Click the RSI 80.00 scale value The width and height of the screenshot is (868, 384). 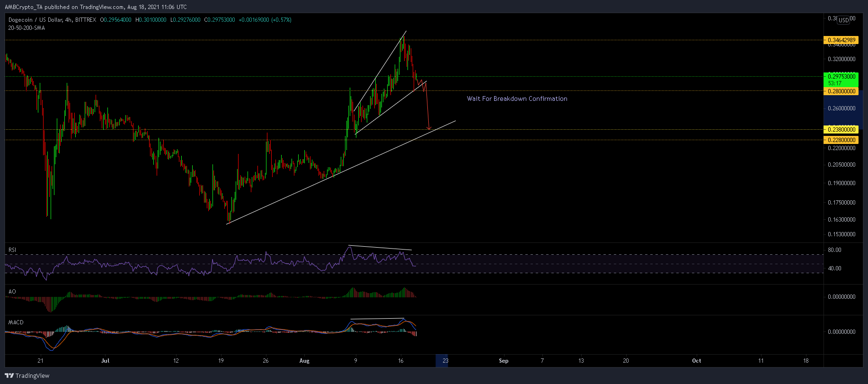click(x=834, y=250)
